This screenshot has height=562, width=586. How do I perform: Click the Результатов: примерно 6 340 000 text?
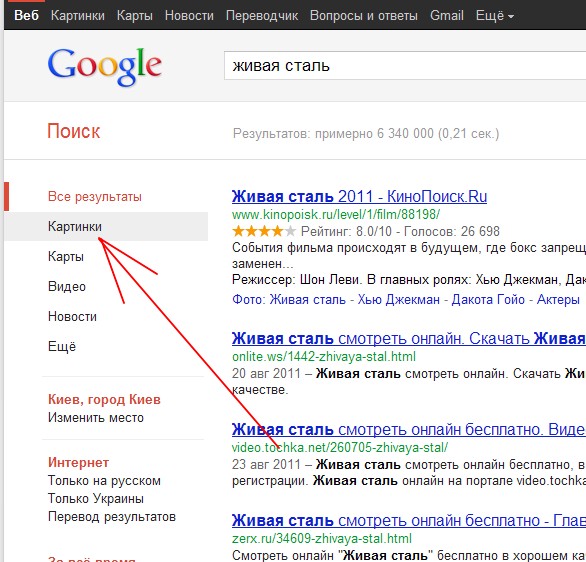[366, 133]
